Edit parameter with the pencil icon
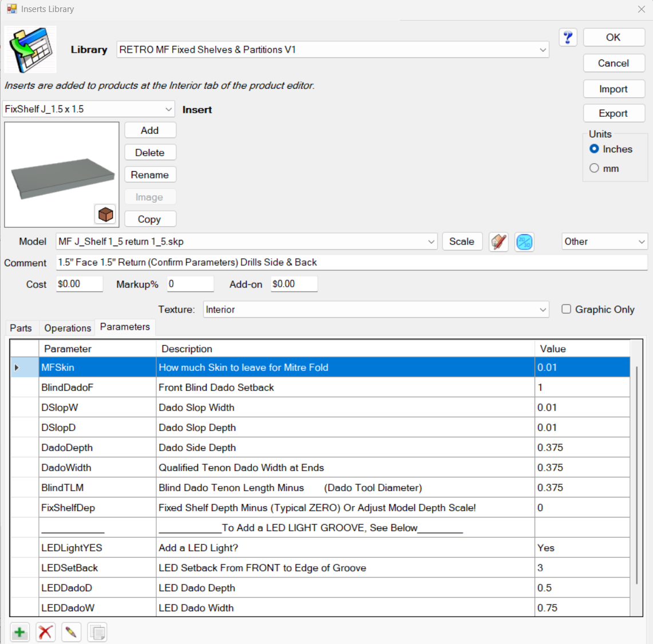The image size is (653, 644). pyautogui.click(x=71, y=632)
